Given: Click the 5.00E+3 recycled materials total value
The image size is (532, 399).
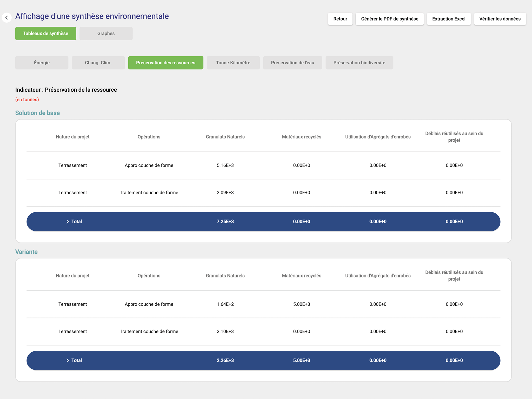Looking at the screenshot, I should click(301, 360).
